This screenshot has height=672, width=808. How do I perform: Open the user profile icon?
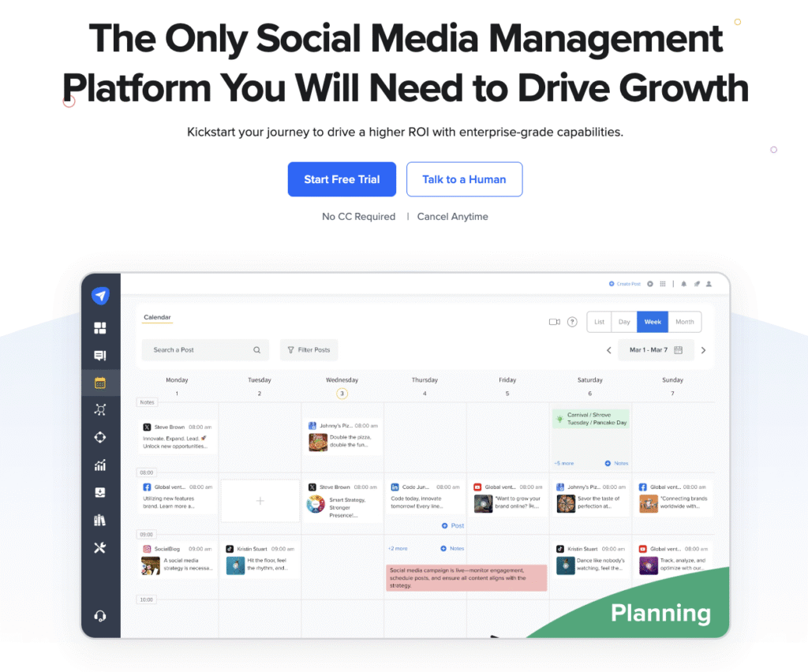(x=709, y=284)
